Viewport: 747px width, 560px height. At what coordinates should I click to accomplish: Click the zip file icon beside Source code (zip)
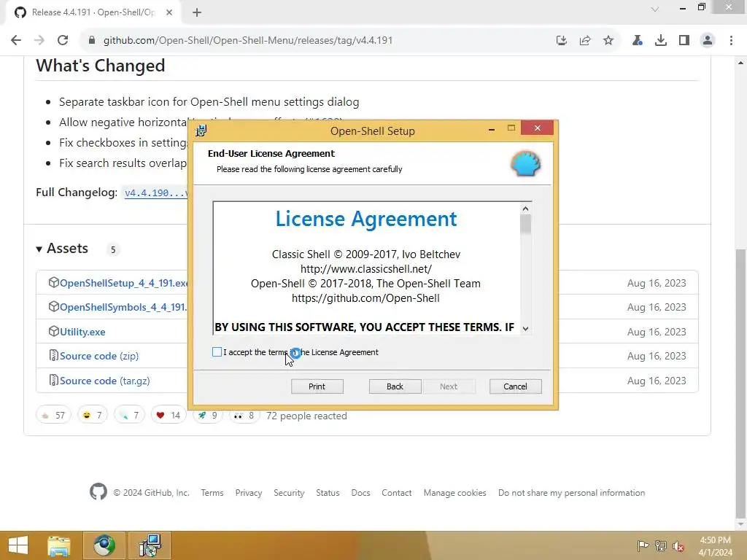[54, 355]
